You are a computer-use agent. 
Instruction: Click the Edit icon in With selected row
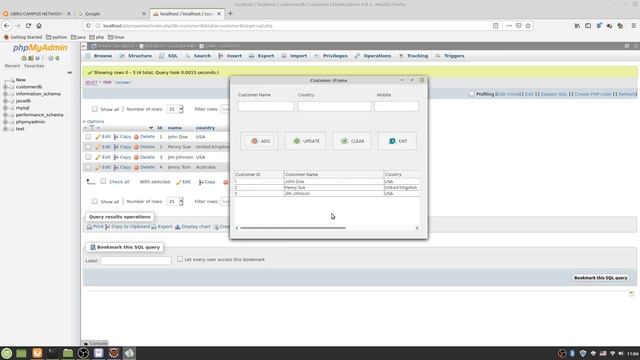click(179, 182)
